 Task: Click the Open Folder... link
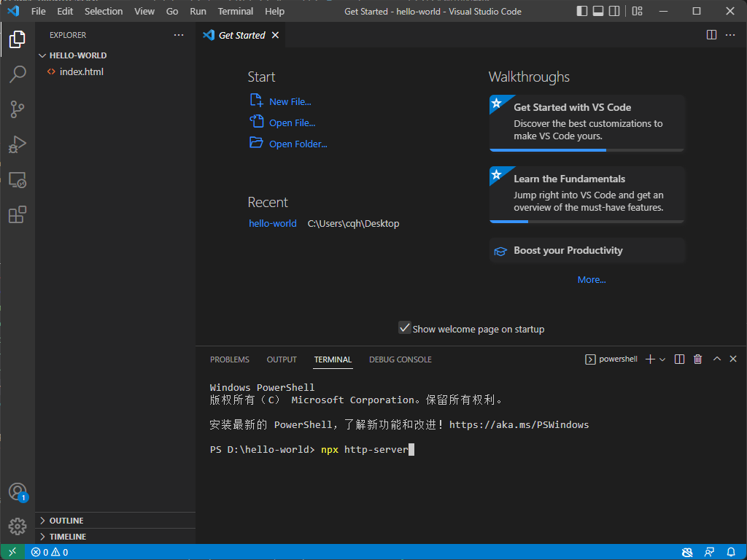[x=289, y=144]
